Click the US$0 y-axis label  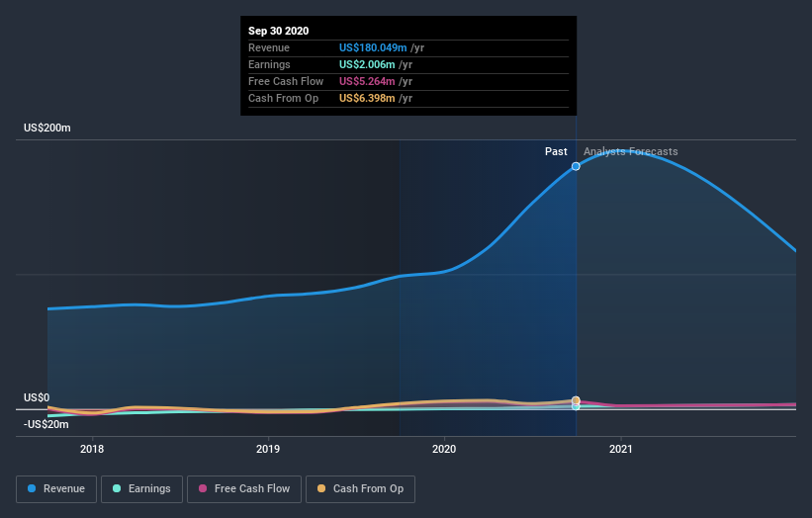click(x=37, y=397)
